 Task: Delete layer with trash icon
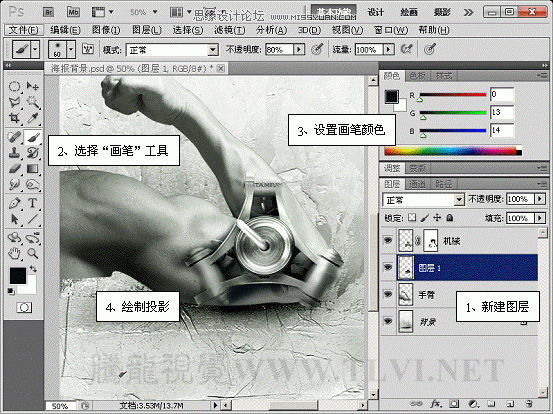(x=529, y=403)
